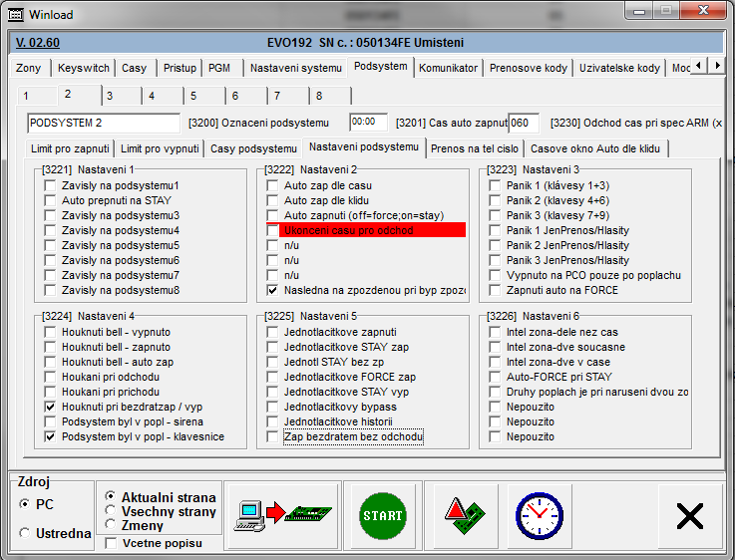Click the PODSYSTEM 2 name field
Screen dimensions: 735x560
[104, 123]
